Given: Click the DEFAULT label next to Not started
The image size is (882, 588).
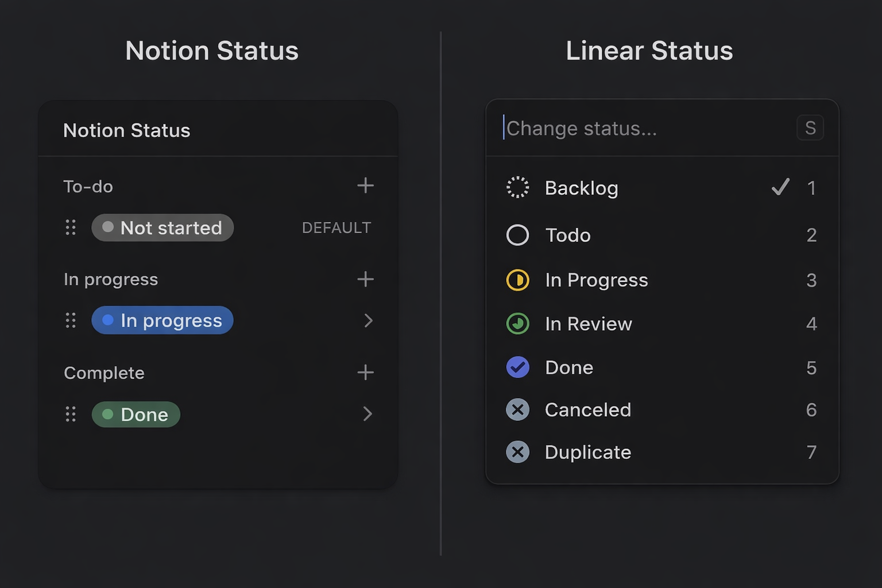Looking at the screenshot, I should (336, 227).
